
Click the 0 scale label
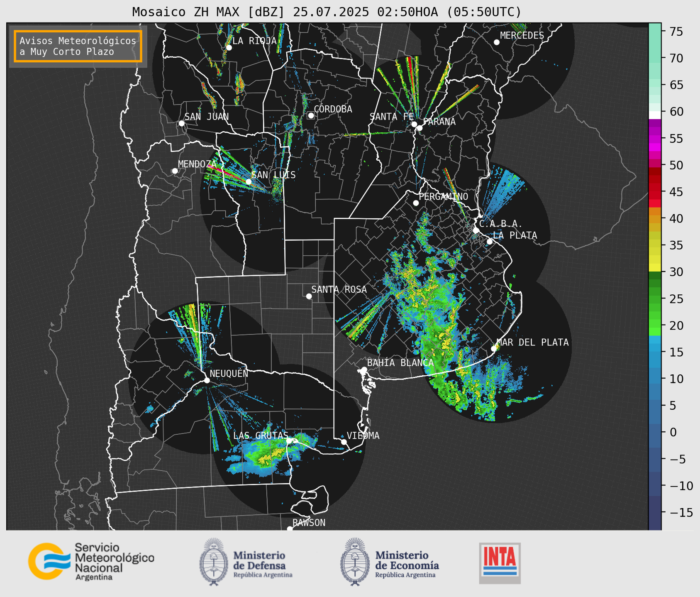(x=673, y=432)
